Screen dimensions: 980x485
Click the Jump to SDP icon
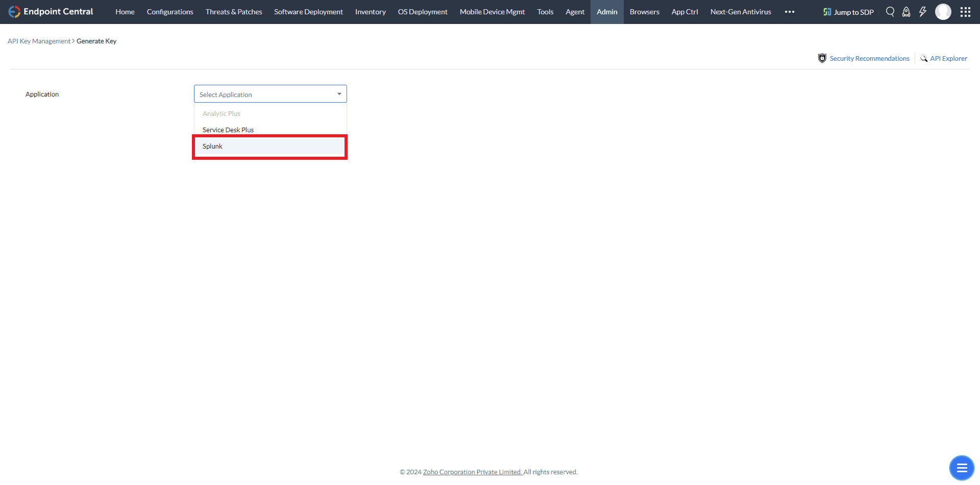(x=827, y=12)
